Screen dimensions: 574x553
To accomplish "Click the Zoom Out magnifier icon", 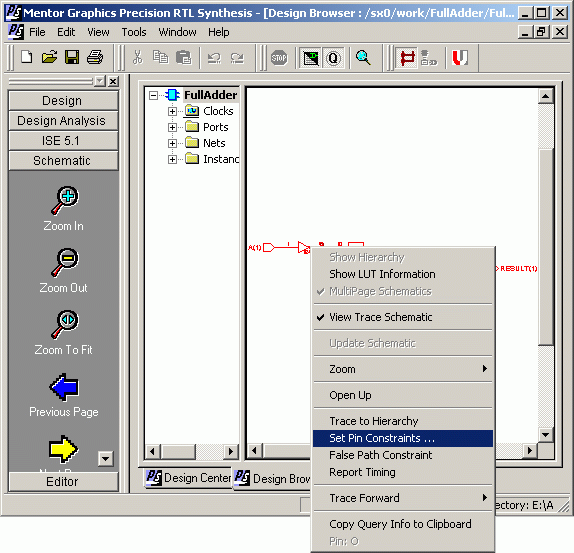I will click(64, 262).
